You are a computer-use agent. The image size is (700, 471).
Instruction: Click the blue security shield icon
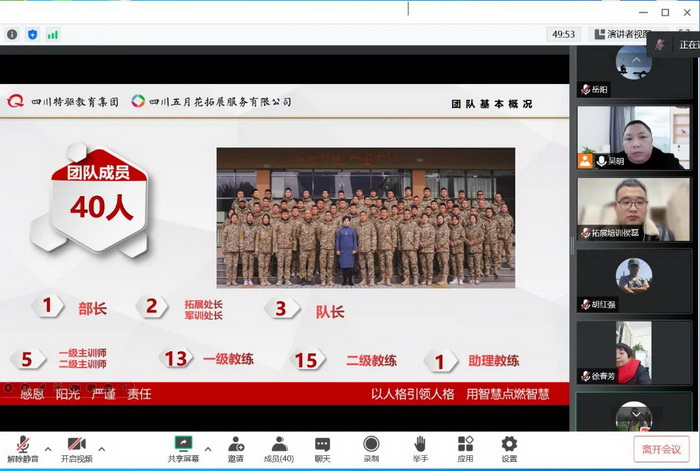coord(33,34)
